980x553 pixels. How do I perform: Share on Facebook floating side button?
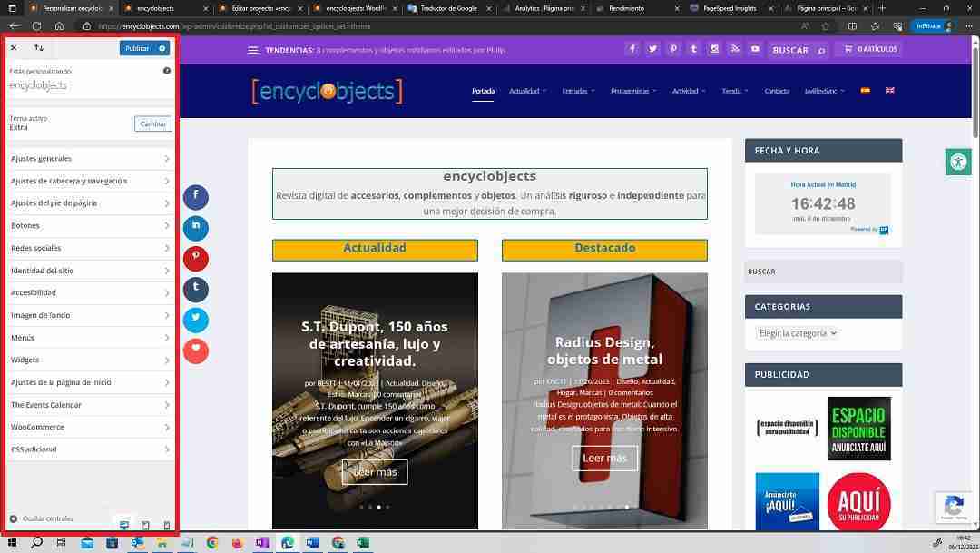pos(196,197)
